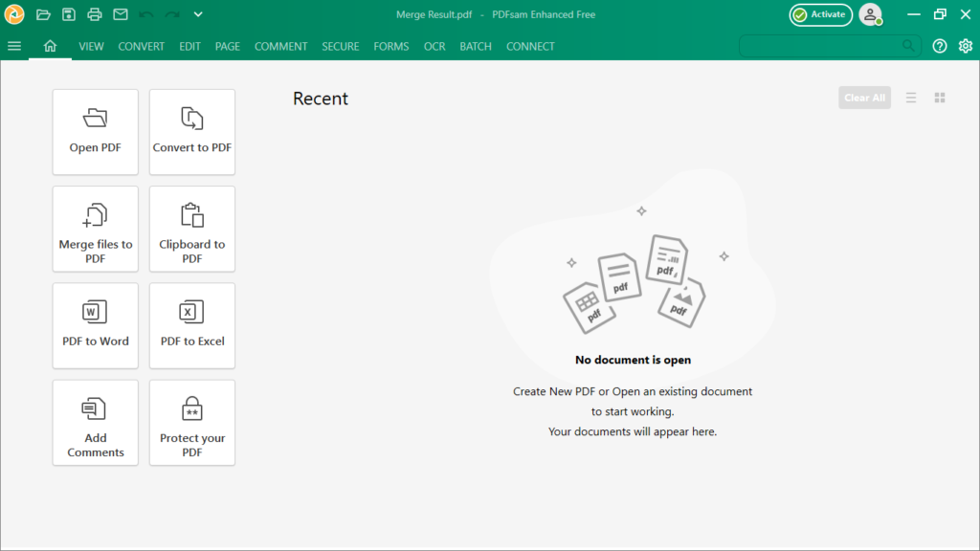Switch Recent files to grid view

(x=940, y=98)
